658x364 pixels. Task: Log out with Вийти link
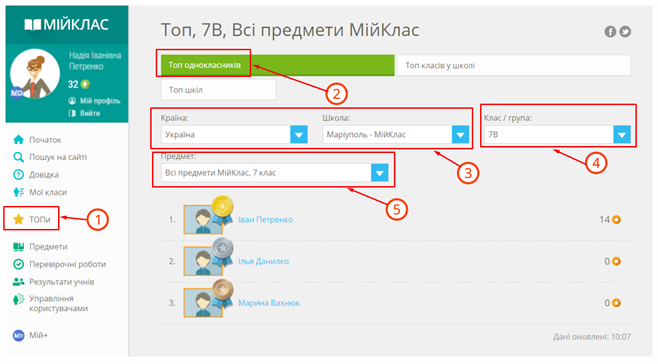[x=90, y=113]
